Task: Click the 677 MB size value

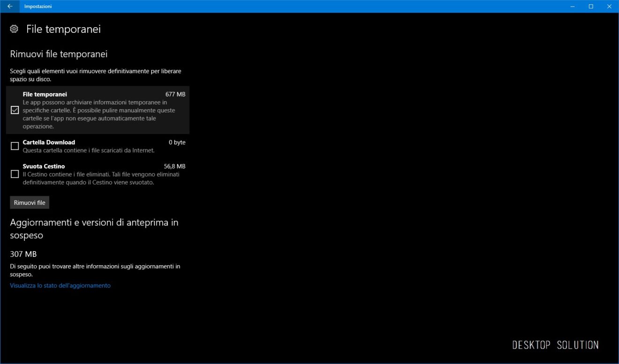Action: point(175,94)
